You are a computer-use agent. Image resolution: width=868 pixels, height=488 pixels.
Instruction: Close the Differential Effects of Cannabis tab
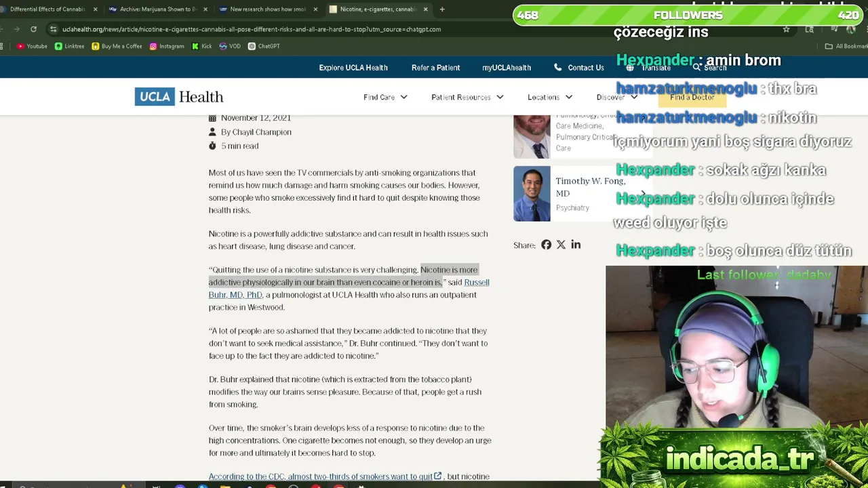click(x=95, y=9)
